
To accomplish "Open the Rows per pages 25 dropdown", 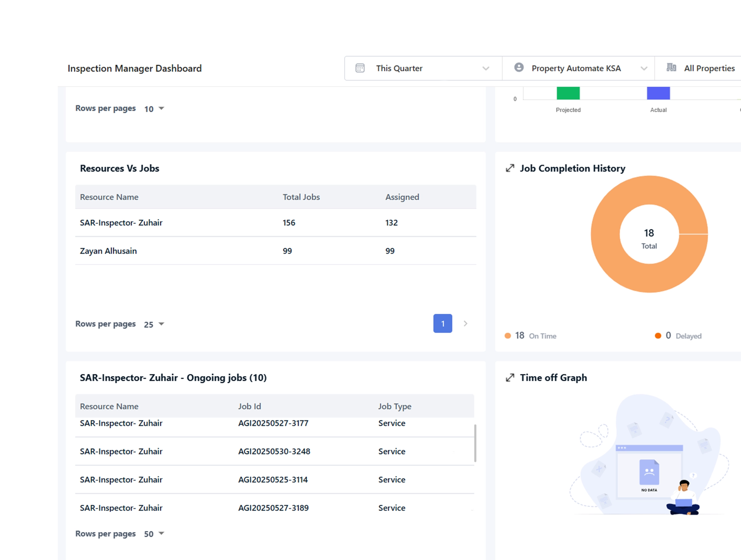I will (x=154, y=324).
